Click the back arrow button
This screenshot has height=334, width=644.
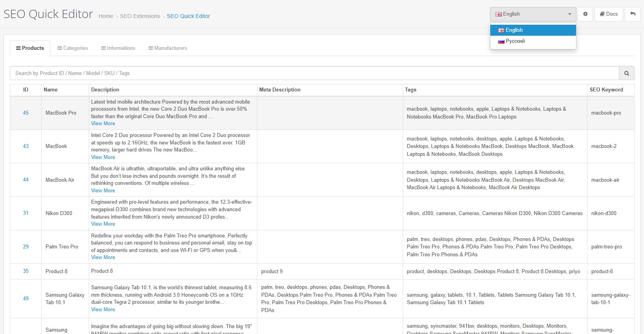click(x=633, y=14)
